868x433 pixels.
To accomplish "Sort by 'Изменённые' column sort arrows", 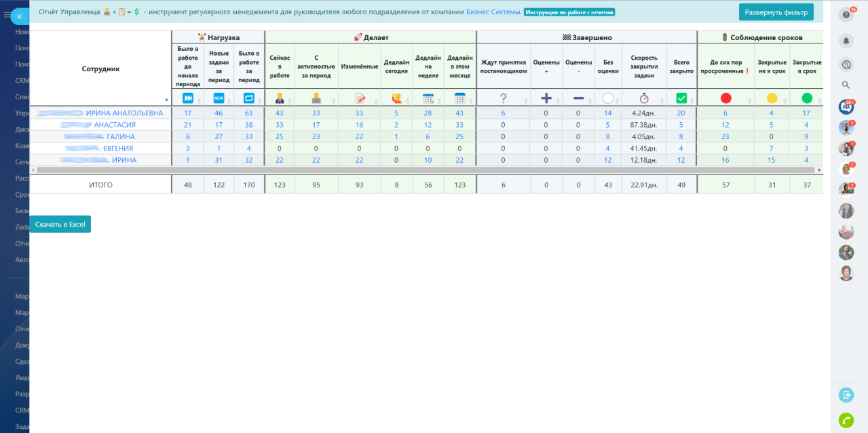I will (x=375, y=100).
